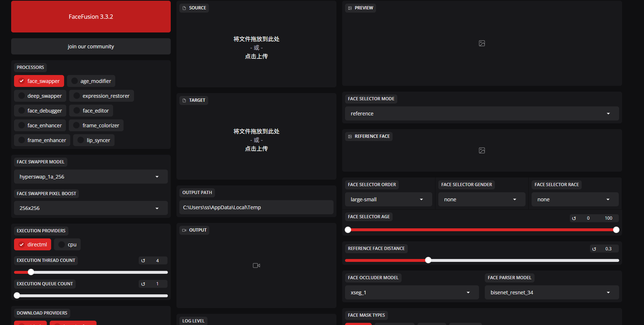Click the execution queue count slider handle
This screenshot has height=325, width=644.
coord(17,295)
